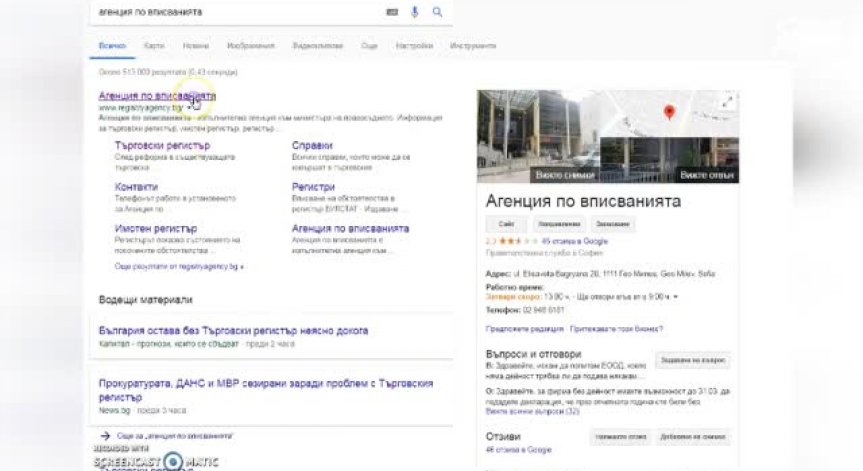Open the Контакти sitelink
Image resolution: width=863 pixels, height=471 pixels.
136,187
